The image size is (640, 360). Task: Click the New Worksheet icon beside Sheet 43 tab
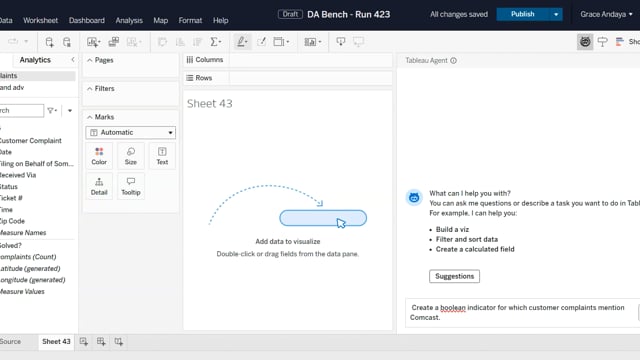coord(84,342)
